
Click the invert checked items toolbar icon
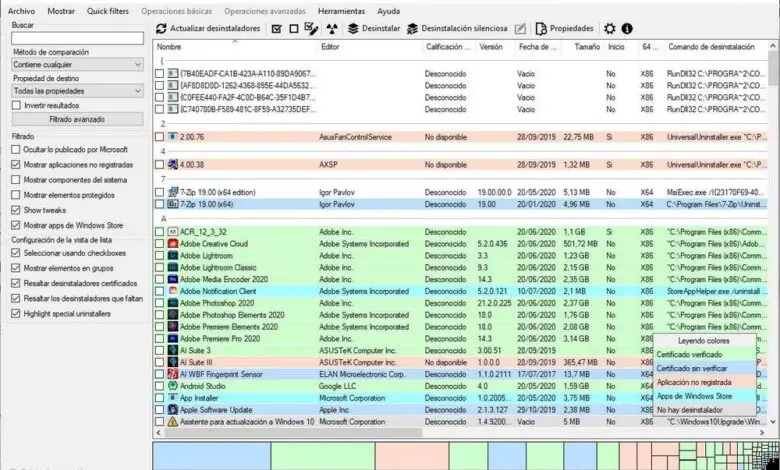(311, 29)
